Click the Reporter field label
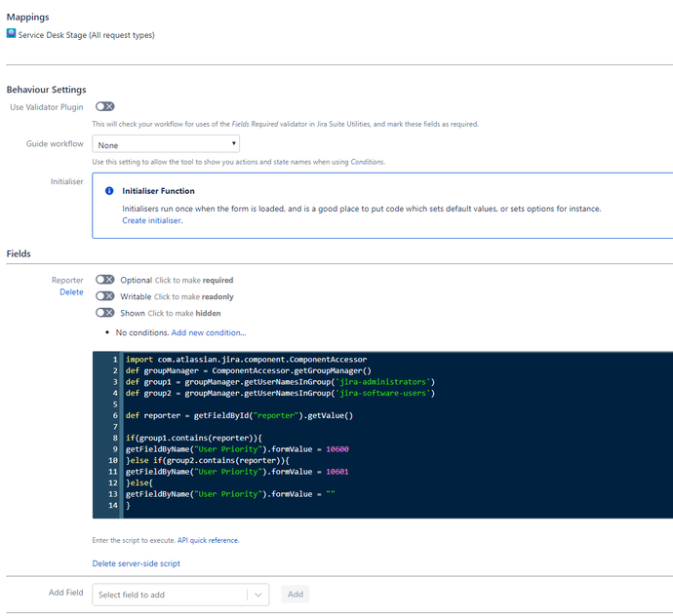673x616 pixels. coord(67,280)
